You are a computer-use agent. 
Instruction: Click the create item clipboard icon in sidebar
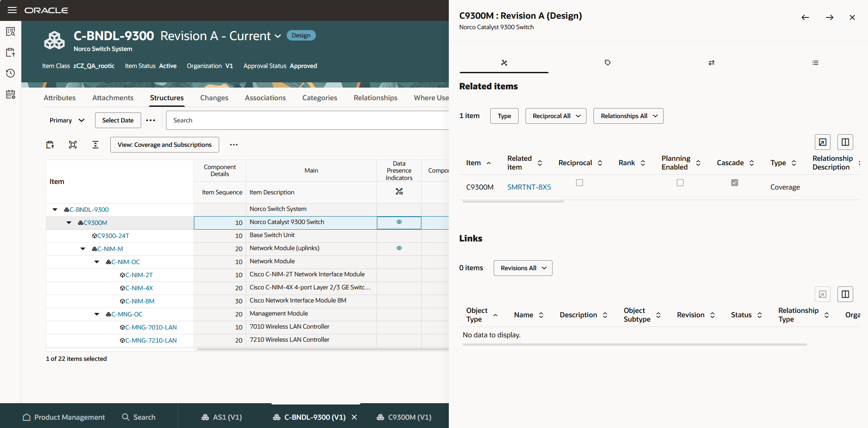pyautogui.click(x=10, y=52)
